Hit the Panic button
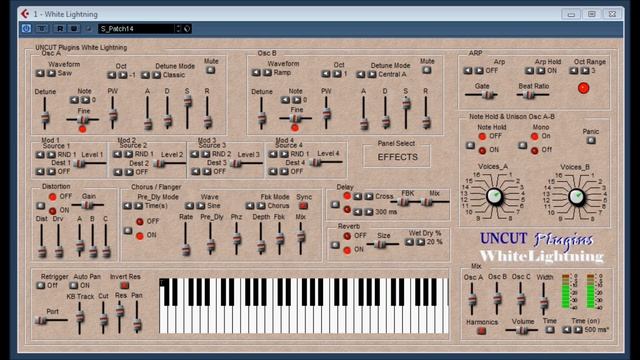Screen dimensions: 640x360 click(x=591, y=140)
